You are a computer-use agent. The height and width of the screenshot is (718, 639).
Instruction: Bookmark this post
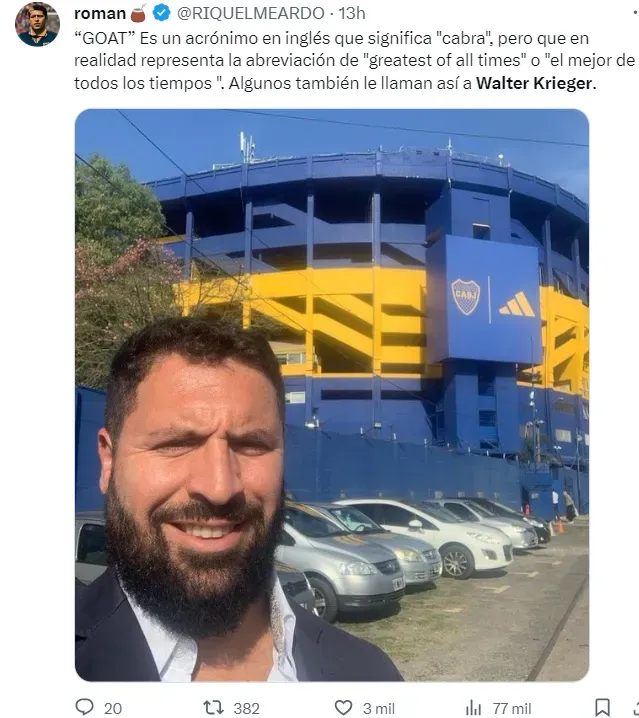pyautogui.click(x=602, y=707)
